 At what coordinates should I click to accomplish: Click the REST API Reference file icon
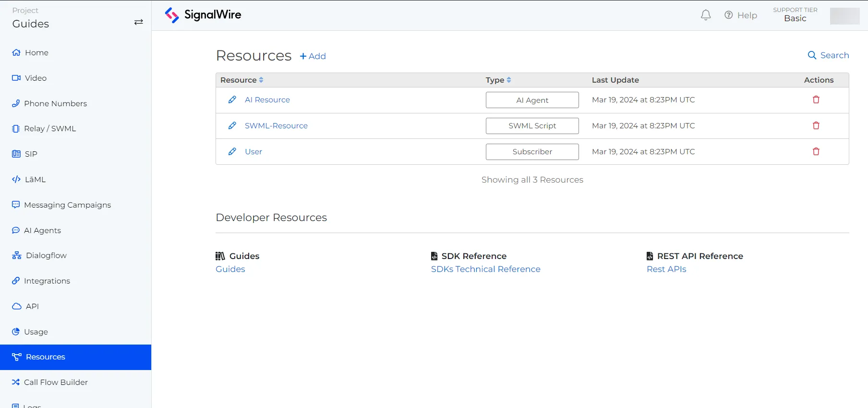[650, 256]
